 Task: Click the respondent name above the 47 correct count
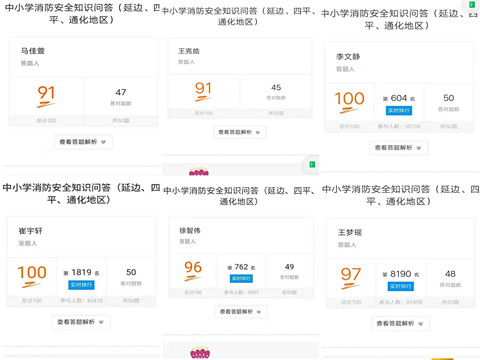tap(32, 51)
